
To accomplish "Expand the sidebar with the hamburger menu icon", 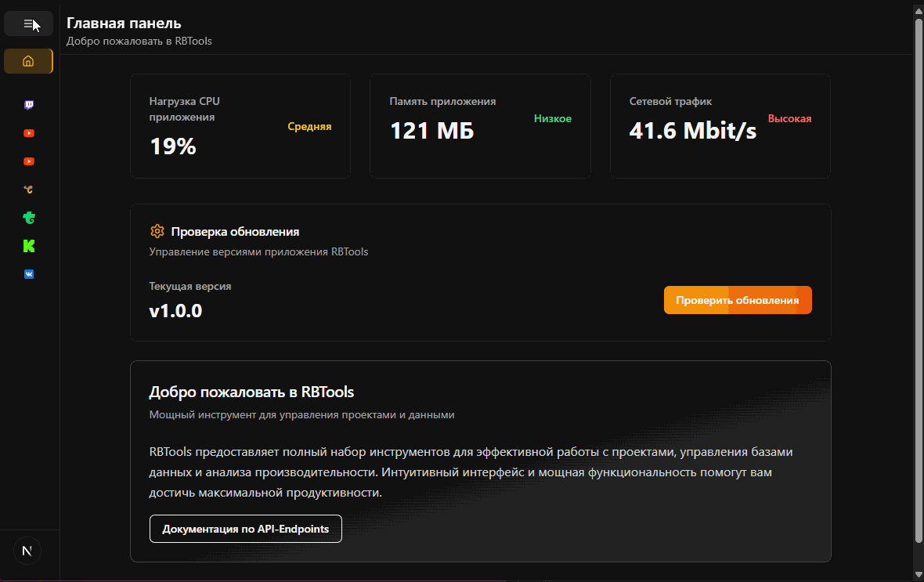I will [x=28, y=24].
